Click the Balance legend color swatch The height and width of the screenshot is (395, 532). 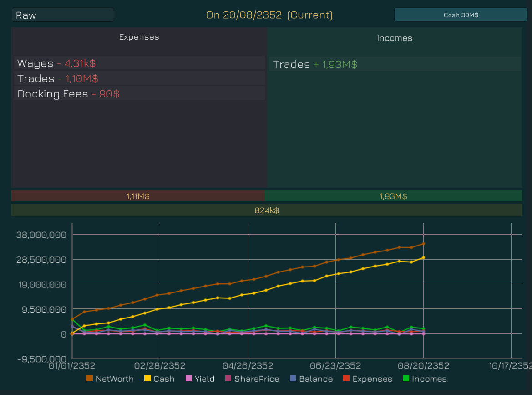click(x=293, y=379)
